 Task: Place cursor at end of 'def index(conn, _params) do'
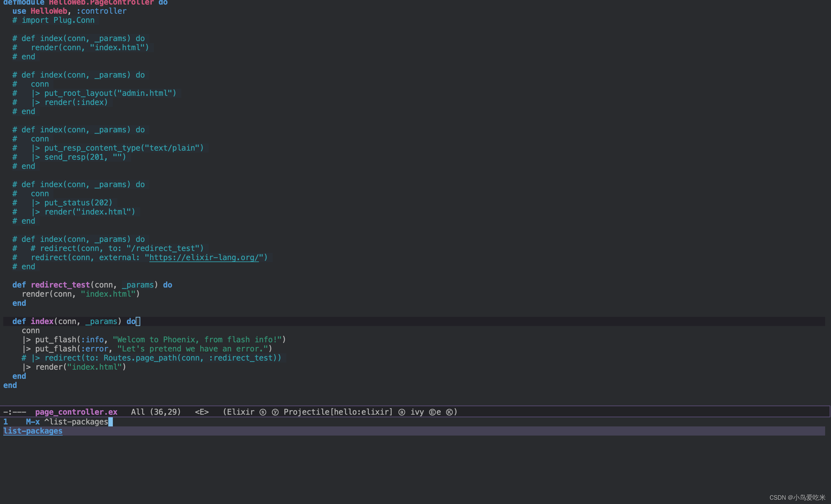coord(138,322)
